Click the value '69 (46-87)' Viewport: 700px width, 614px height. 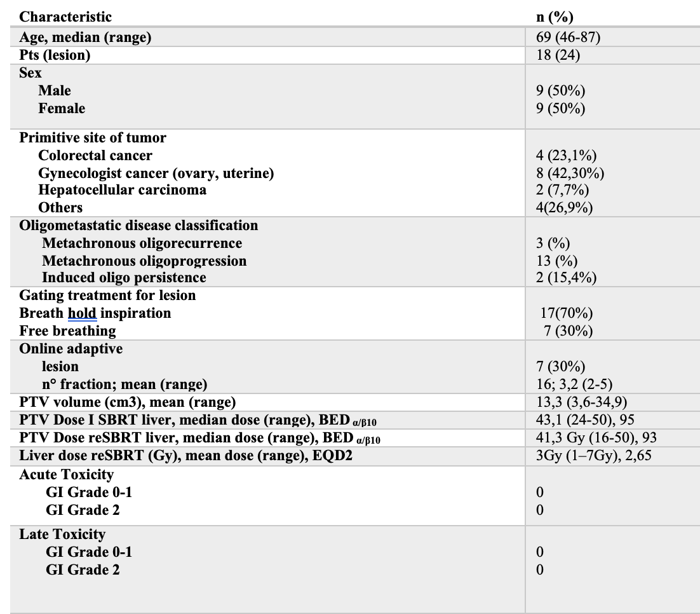pyautogui.click(x=568, y=37)
